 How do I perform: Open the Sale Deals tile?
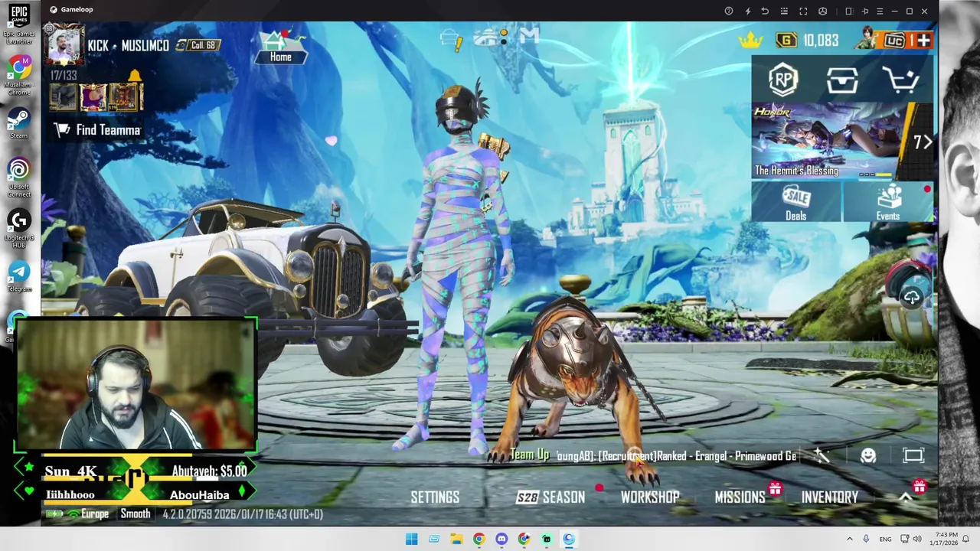click(796, 203)
